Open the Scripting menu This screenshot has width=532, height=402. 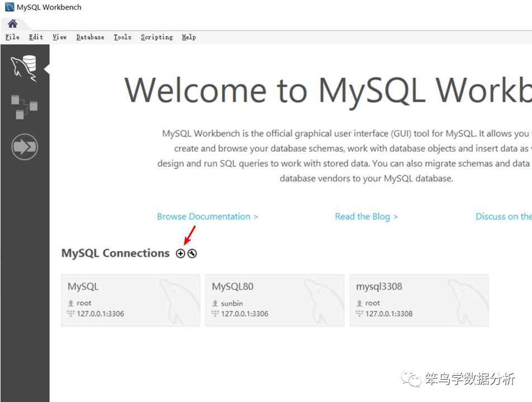point(156,37)
